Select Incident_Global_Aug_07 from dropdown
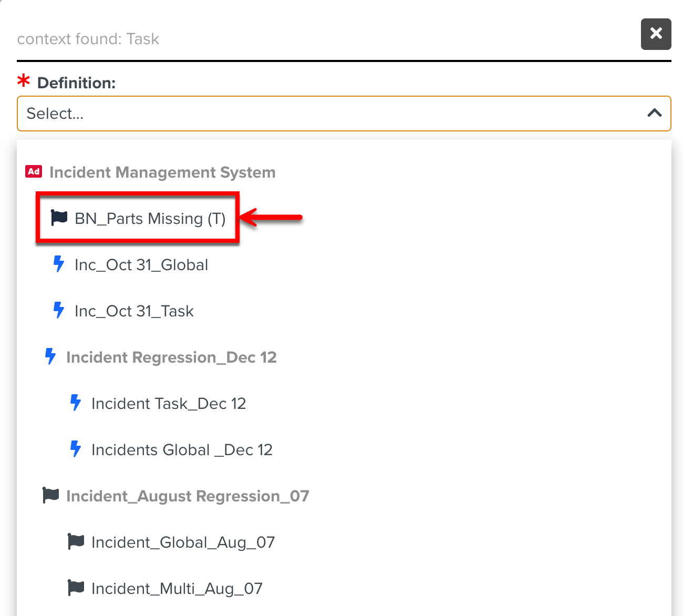683x616 pixels. pyautogui.click(x=183, y=542)
